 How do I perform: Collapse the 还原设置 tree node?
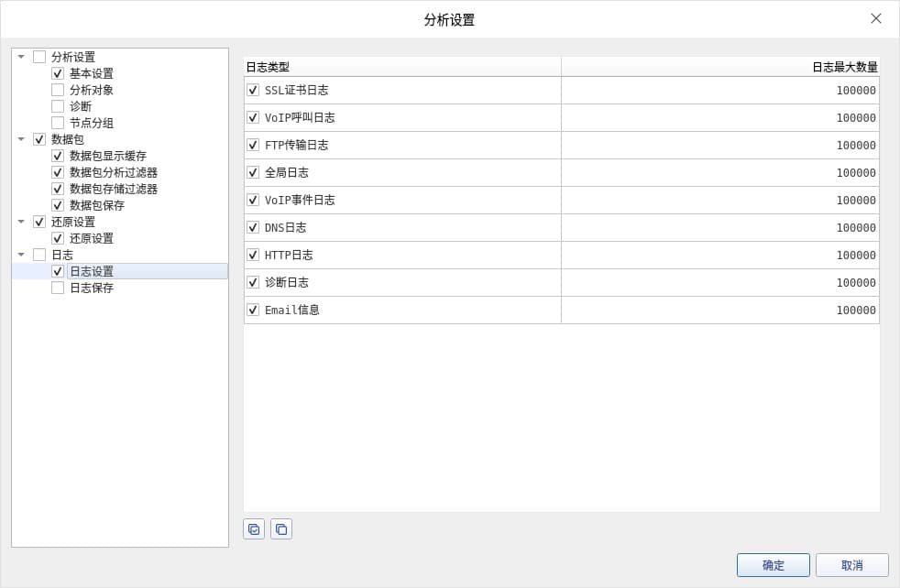coord(21,222)
